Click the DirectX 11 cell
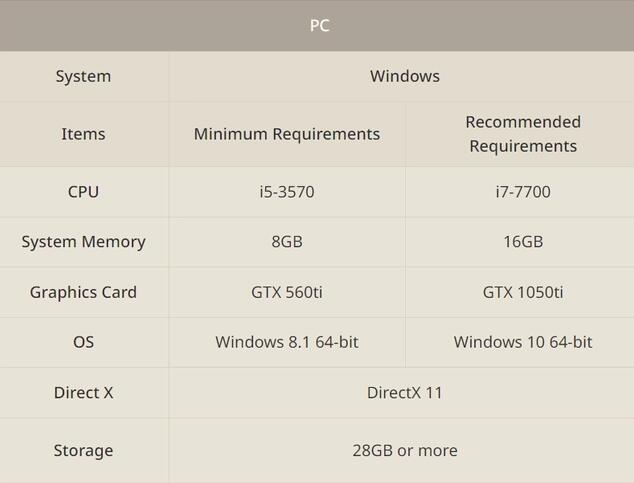 coord(404,392)
